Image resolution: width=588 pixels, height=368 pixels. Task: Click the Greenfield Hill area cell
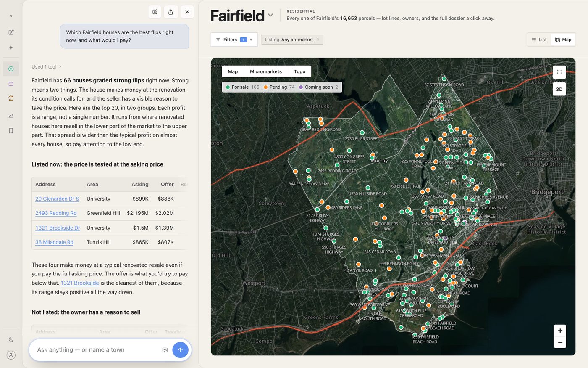(x=103, y=213)
